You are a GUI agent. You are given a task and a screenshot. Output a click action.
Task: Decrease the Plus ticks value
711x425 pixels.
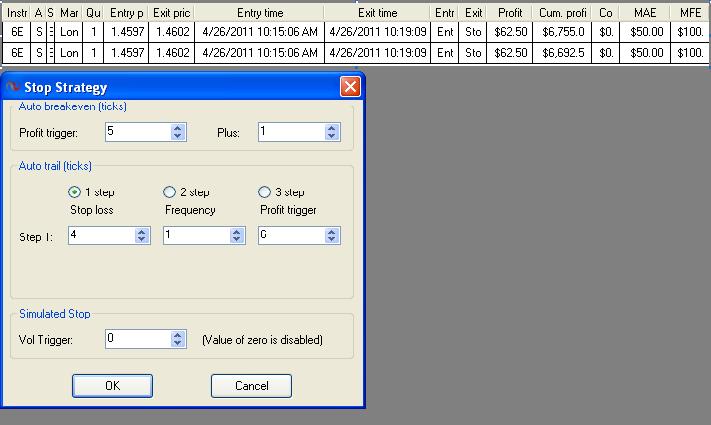331,136
